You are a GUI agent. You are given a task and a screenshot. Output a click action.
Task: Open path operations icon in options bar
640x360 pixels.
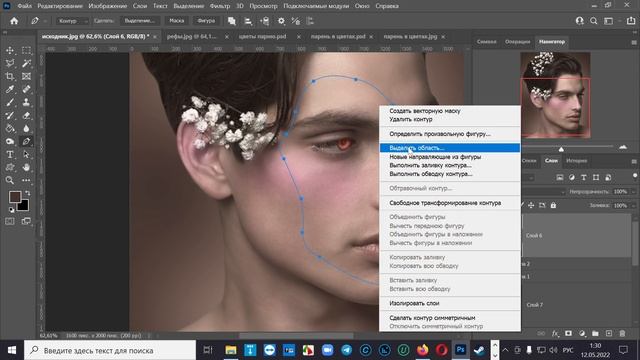[x=232, y=21]
